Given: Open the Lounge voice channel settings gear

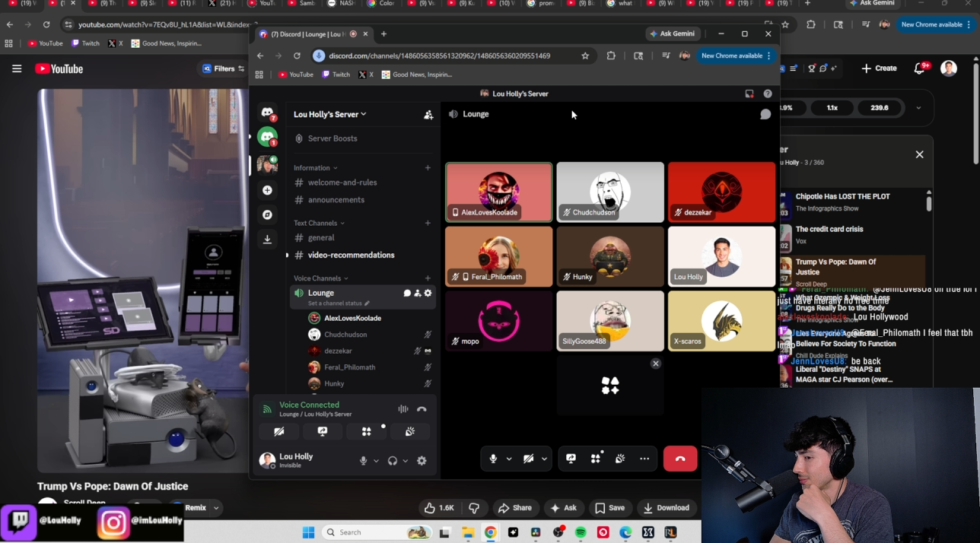Looking at the screenshot, I should tap(428, 293).
